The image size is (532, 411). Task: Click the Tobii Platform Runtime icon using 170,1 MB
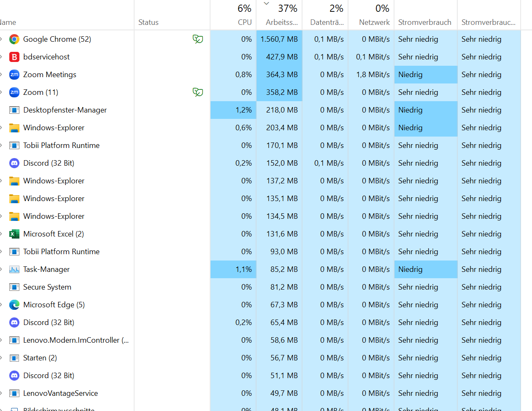click(14, 145)
